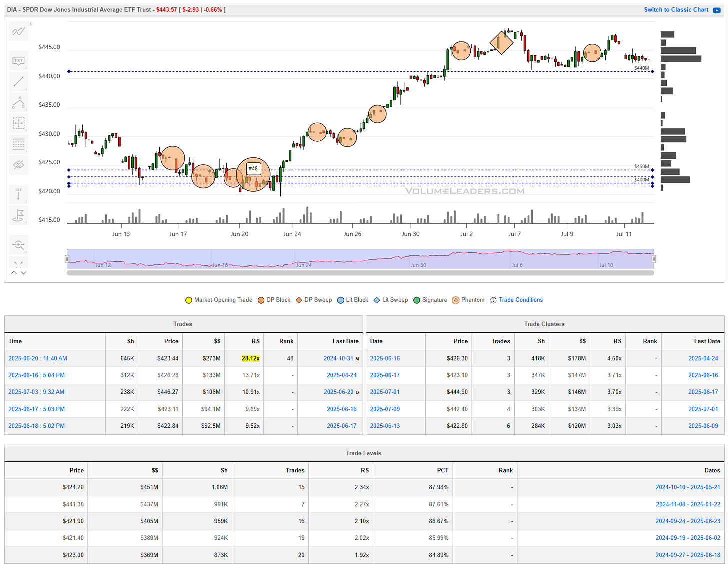Click cluster last date 2025-06-09
This screenshot has height=566, width=728.
[x=703, y=426]
